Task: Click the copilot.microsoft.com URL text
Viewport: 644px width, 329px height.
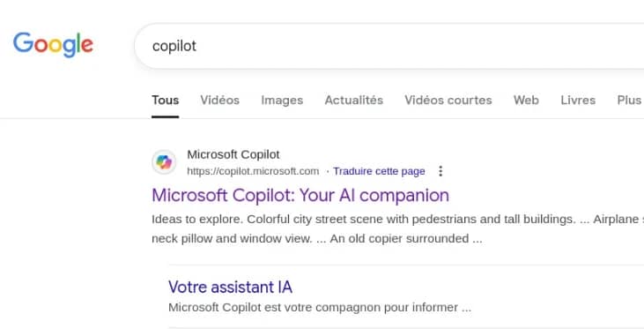Action: tap(253, 171)
